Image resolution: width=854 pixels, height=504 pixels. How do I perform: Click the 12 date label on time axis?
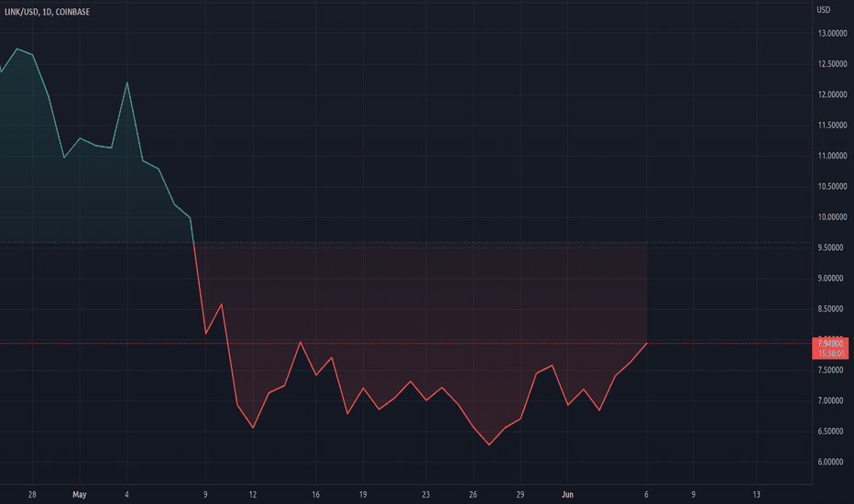pyautogui.click(x=253, y=494)
